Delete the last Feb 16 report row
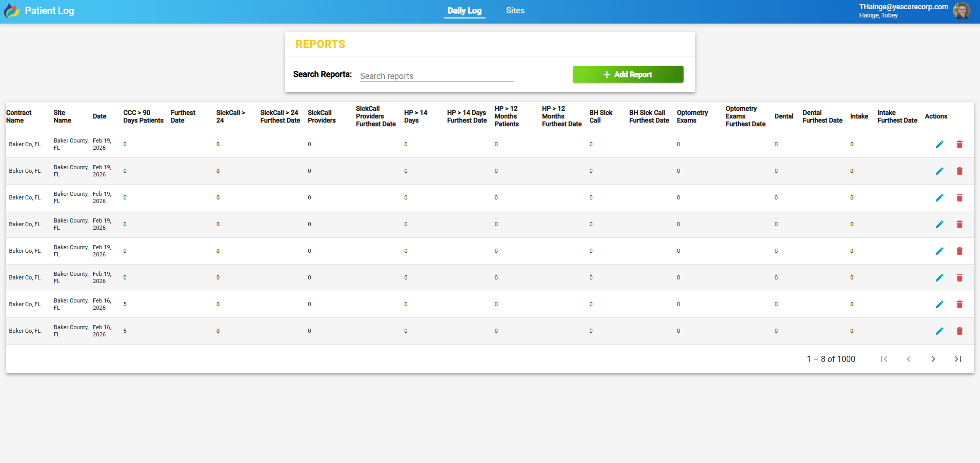Image resolution: width=980 pixels, height=463 pixels. [959, 331]
